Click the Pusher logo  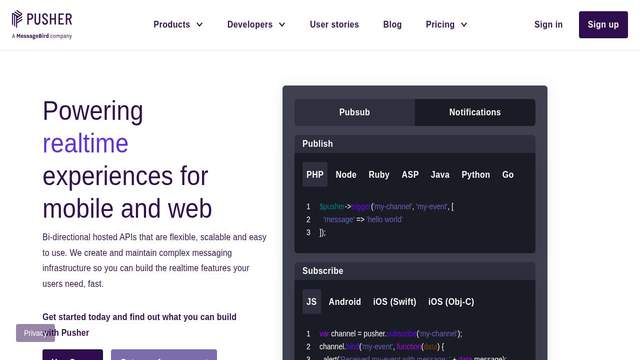click(x=42, y=19)
